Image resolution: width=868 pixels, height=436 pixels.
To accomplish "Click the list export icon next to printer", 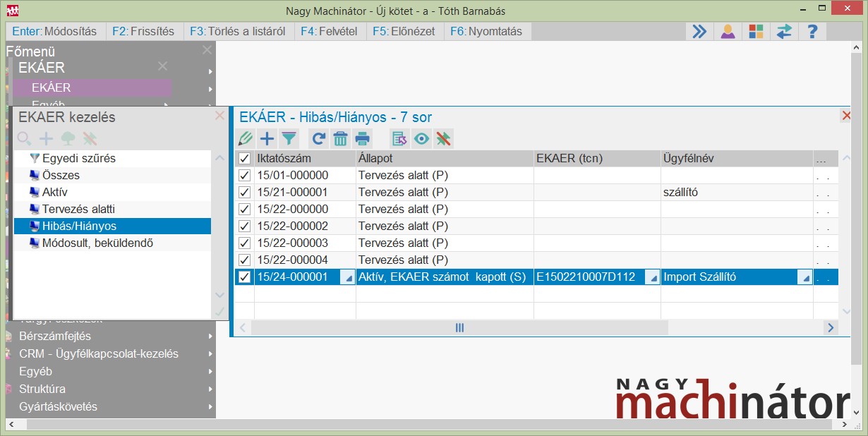I will 400,138.
